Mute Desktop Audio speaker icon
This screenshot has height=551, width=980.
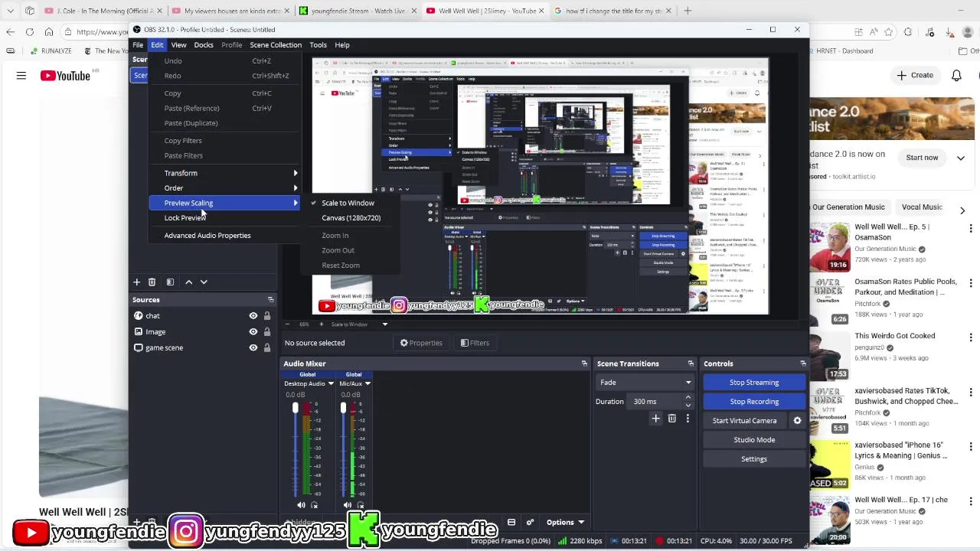click(301, 505)
